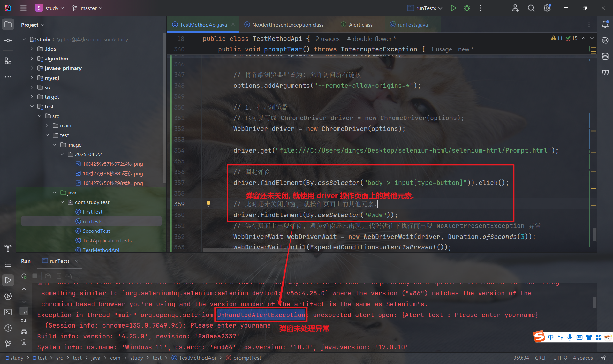Toggle read-only lock in status bar

point(603,358)
